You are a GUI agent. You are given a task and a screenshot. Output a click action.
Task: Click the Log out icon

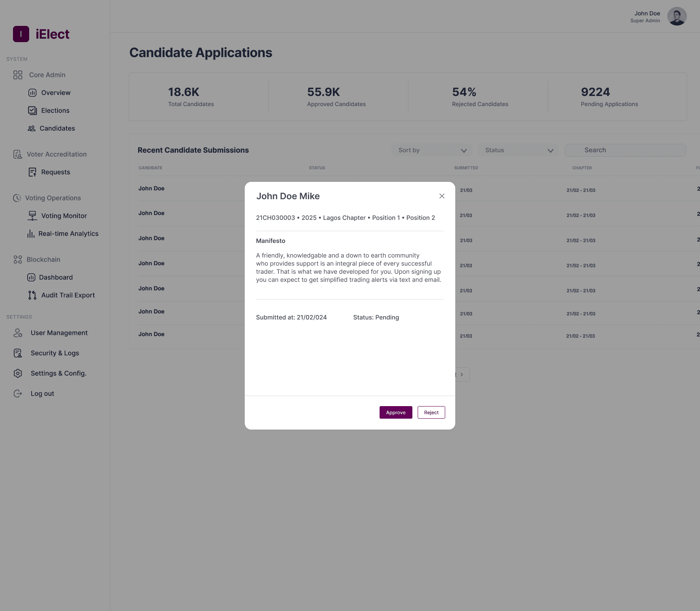coord(18,394)
